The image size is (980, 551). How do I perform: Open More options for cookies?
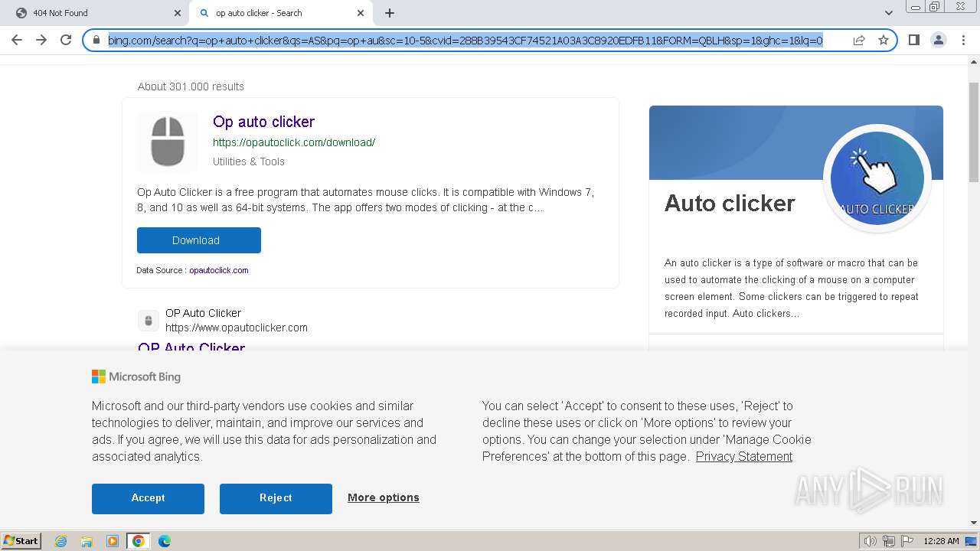[x=384, y=497]
